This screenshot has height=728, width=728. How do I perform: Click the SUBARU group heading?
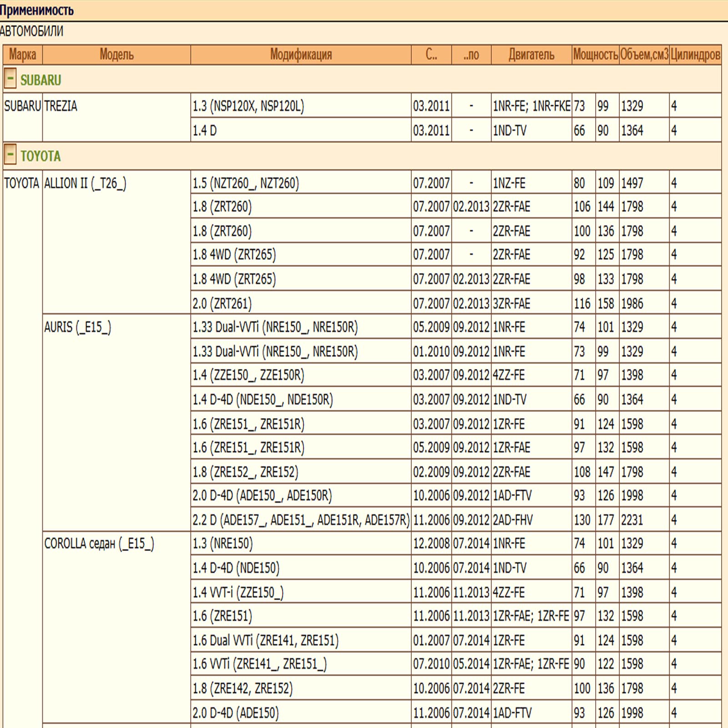[40, 80]
